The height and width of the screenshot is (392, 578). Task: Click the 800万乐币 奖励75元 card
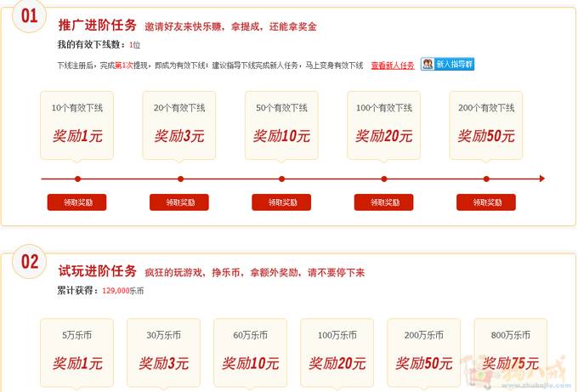(x=511, y=353)
